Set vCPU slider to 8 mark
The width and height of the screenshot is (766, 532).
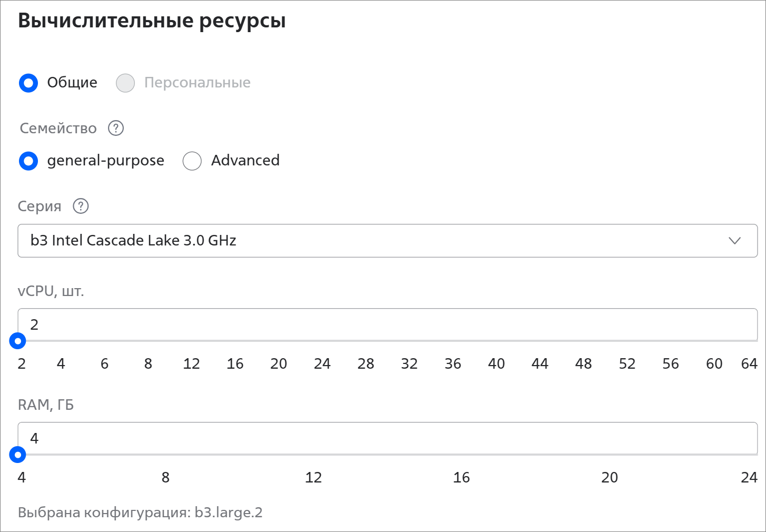tap(148, 363)
